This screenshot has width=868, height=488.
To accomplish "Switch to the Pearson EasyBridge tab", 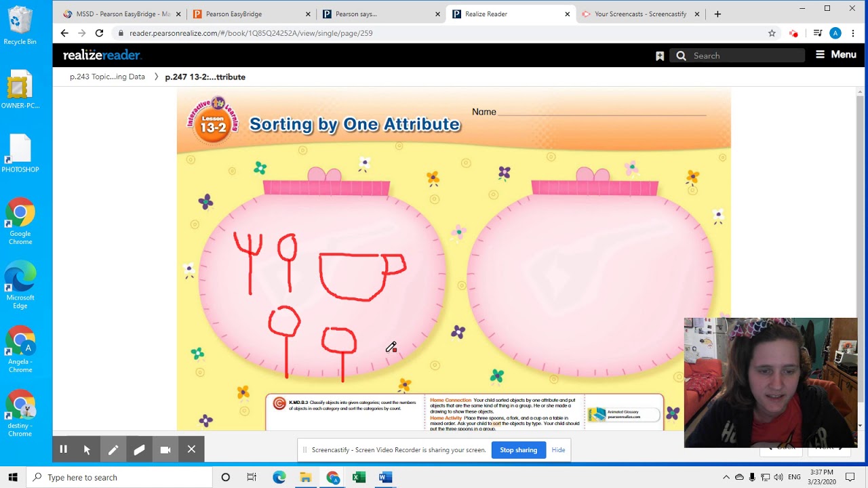I will (x=251, y=14).
